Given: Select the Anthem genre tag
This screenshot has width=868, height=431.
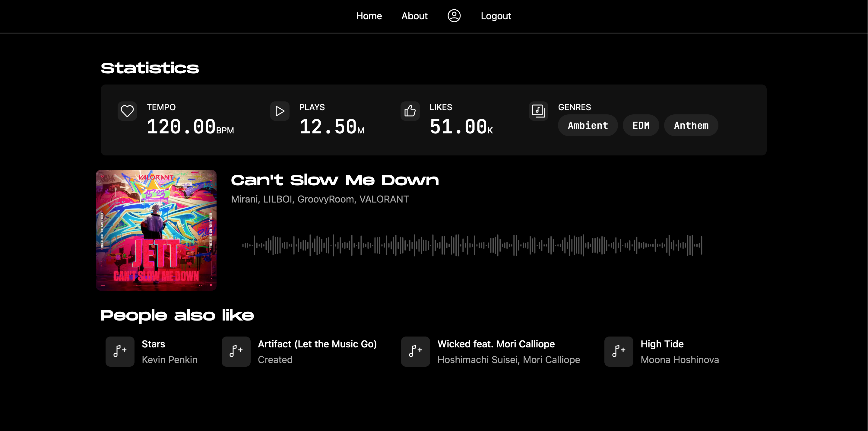Looking at the screenshot, I should [691, 126].
